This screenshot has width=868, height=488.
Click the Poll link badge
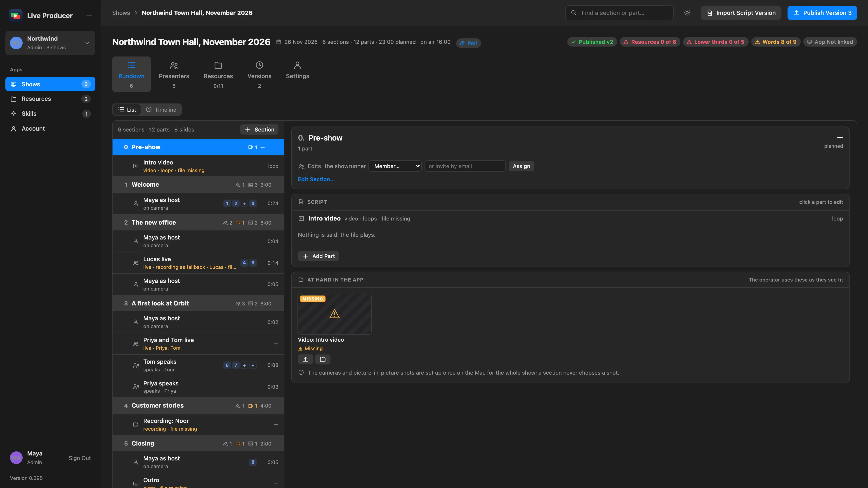[x=468, y=43]
